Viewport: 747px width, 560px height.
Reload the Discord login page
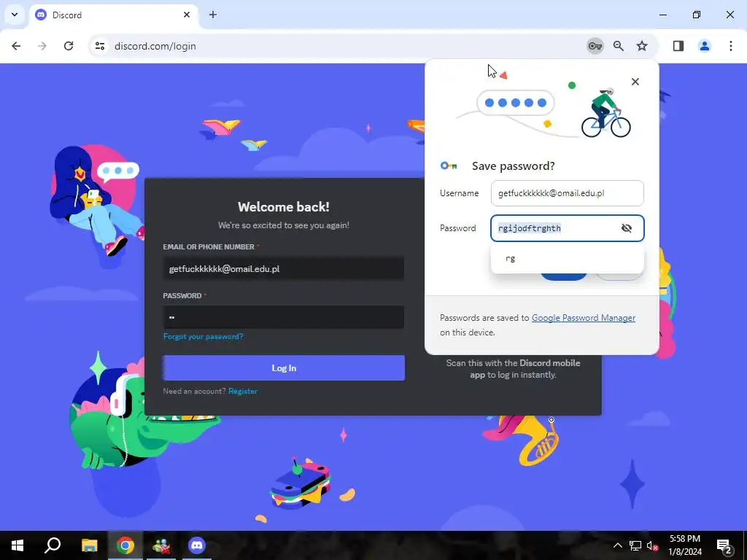pos(69,46)
